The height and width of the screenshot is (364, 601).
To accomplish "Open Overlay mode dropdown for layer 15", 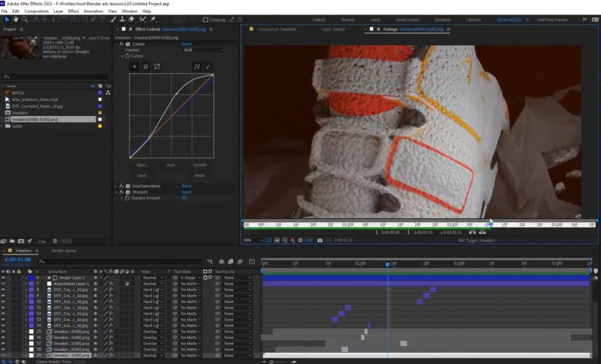I will pos(153,331).
